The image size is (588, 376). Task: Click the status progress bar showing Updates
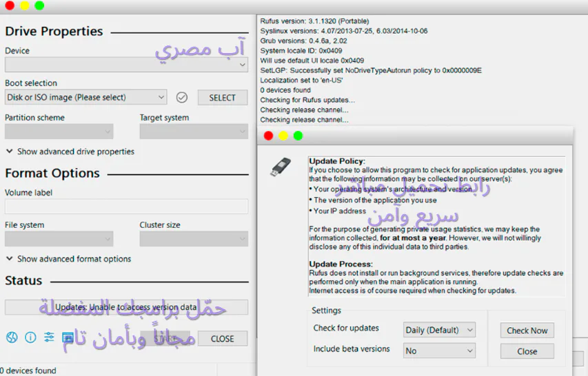tap(126, 307)
